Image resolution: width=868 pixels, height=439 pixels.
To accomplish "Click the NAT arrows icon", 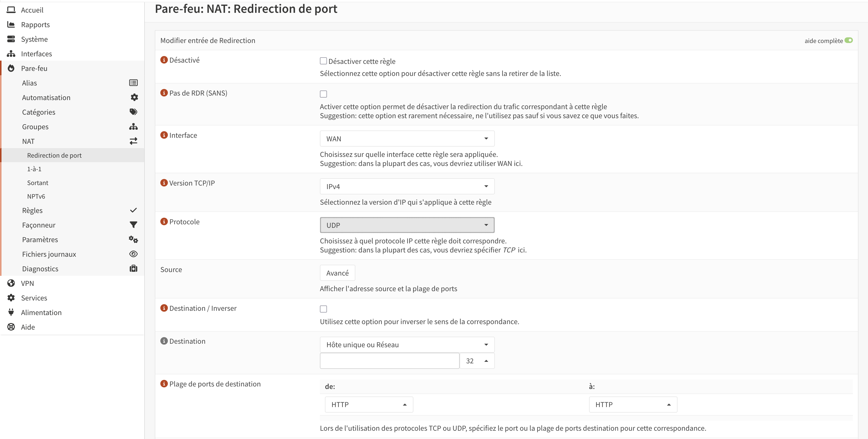I will (133, 141).
